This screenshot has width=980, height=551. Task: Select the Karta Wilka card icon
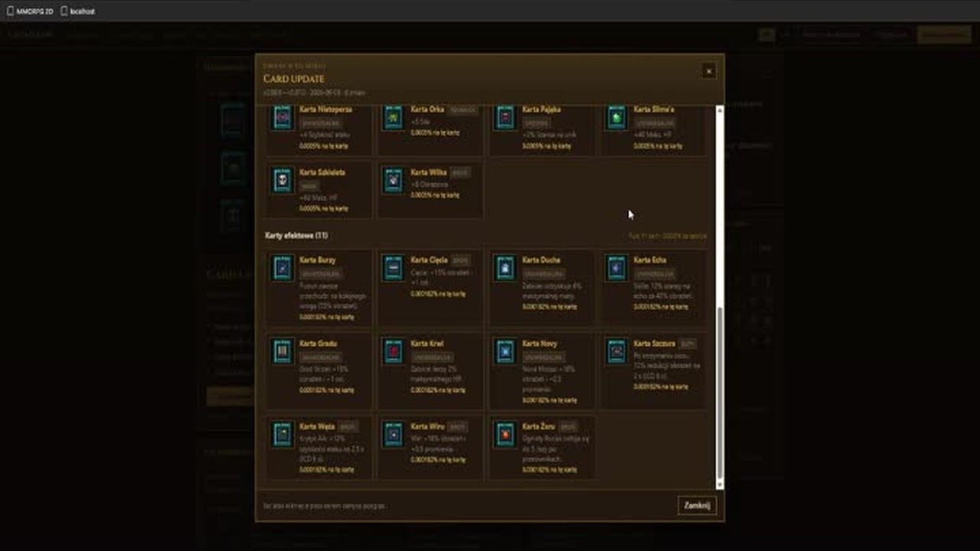coord(394,180)
